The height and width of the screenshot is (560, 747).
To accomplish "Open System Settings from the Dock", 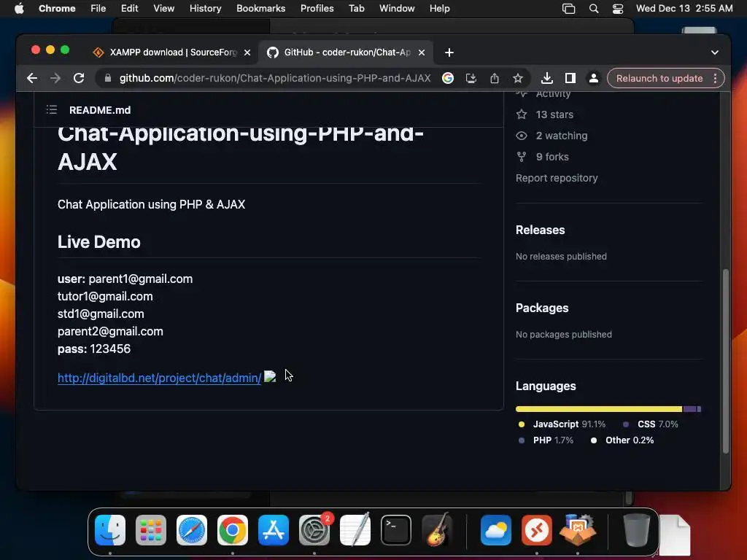I will click(314, 530).
